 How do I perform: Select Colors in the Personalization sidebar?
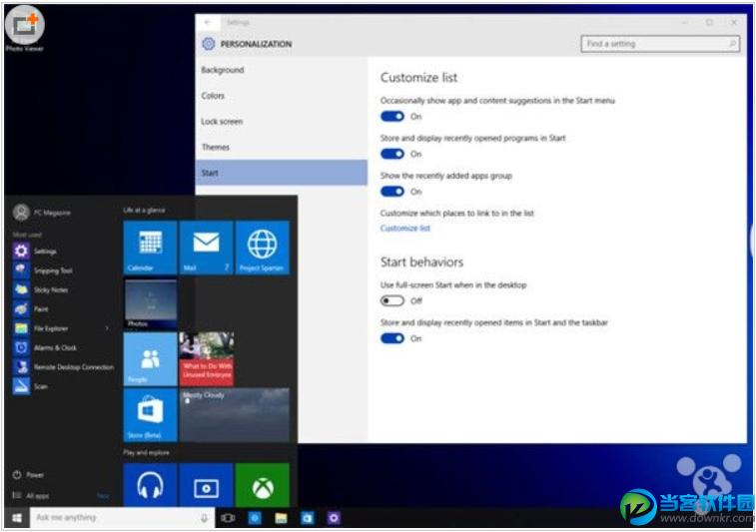coord(213,96)
